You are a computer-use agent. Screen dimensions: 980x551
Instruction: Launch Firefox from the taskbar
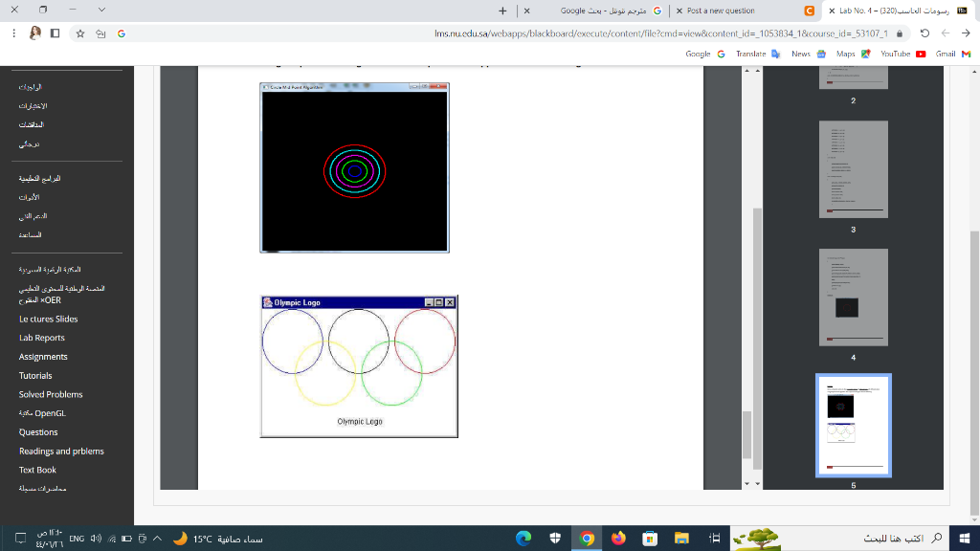[x=619, y=539]
